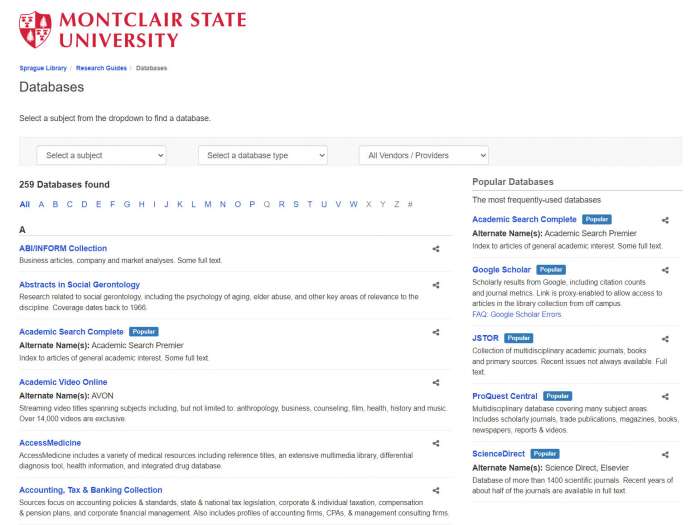Expand the Select a database type dropdown
This screenshot has height=525, width=700.
262,155
